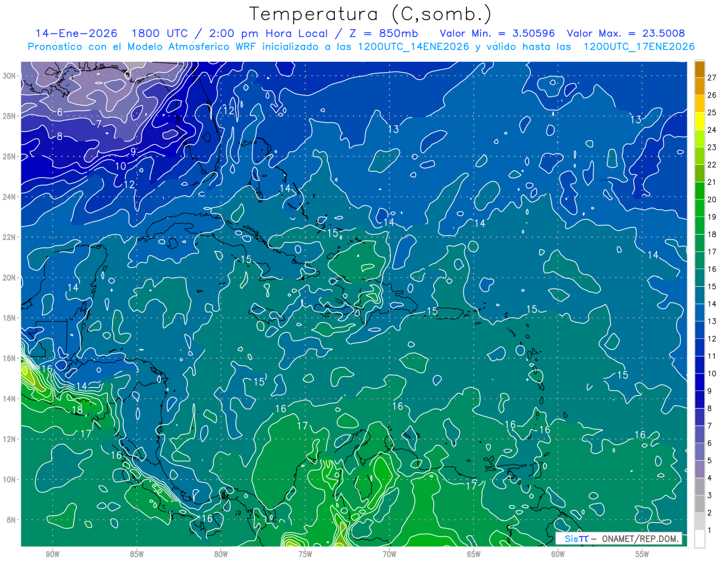Click the '90W' longitude axis label
This screenshot has height=562, width=728.
click(x=53, y=555)
